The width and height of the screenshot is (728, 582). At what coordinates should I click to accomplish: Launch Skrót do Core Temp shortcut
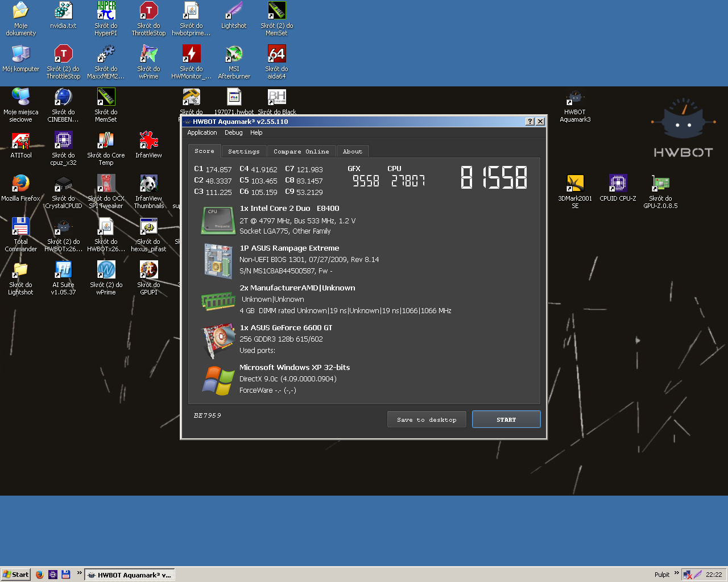pos(106,148)
